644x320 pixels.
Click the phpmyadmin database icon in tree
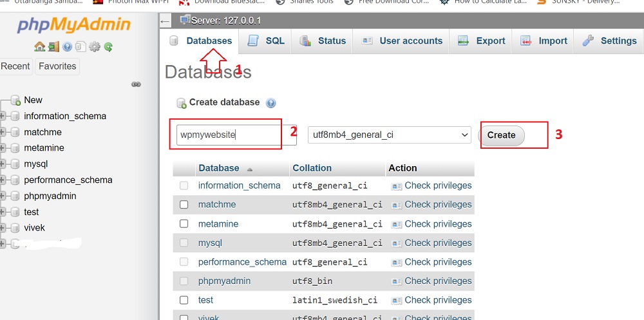point(15,196)
